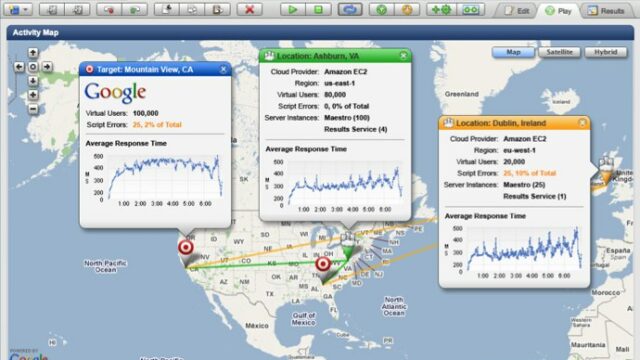
Task: Click the '100,000' Virtual Users value
Action: click(x=145, y=113)
